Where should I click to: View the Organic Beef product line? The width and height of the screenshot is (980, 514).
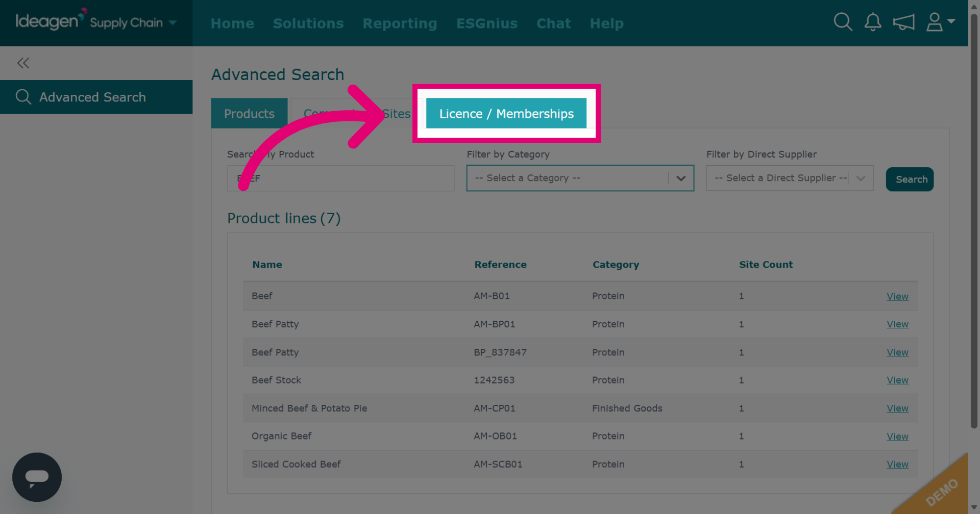coord(897,436)
